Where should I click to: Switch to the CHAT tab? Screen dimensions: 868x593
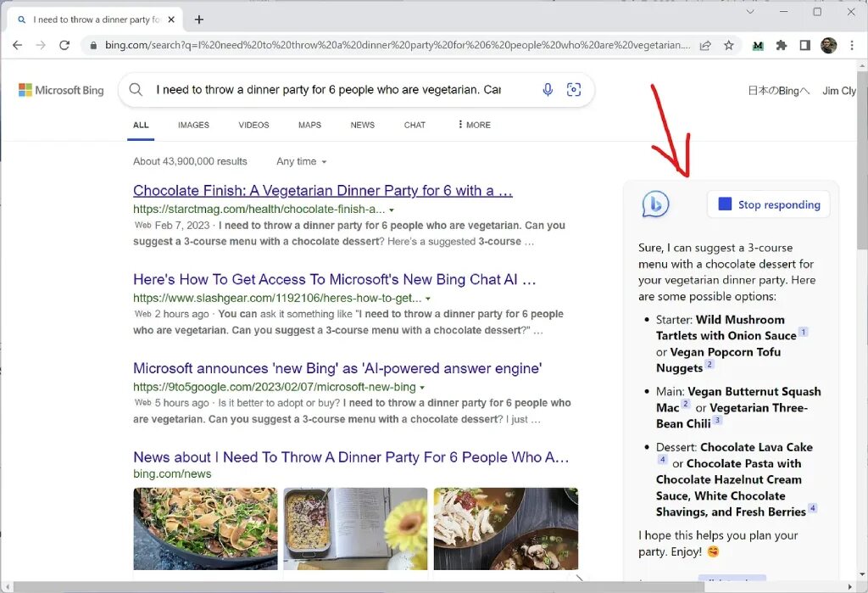pos(415,126)
